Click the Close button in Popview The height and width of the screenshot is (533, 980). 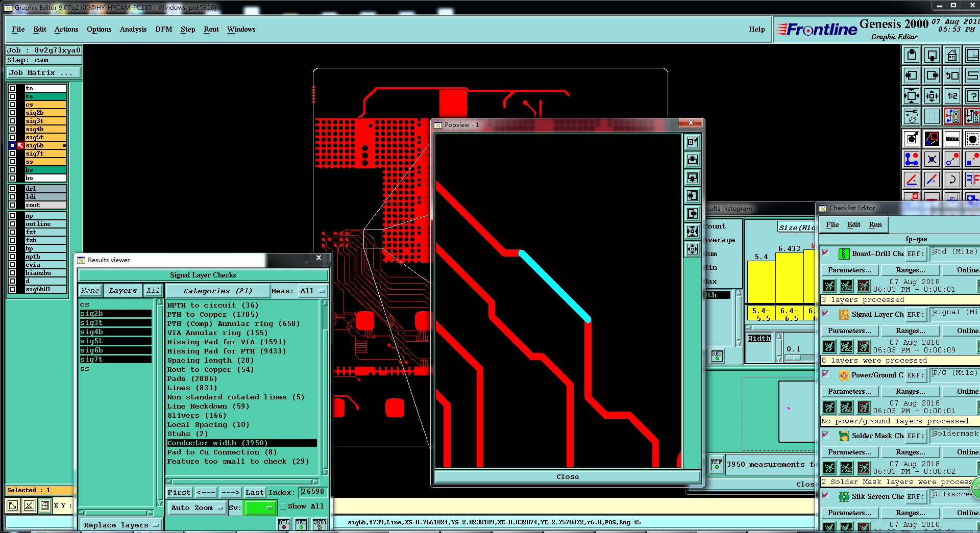(567, 476)
